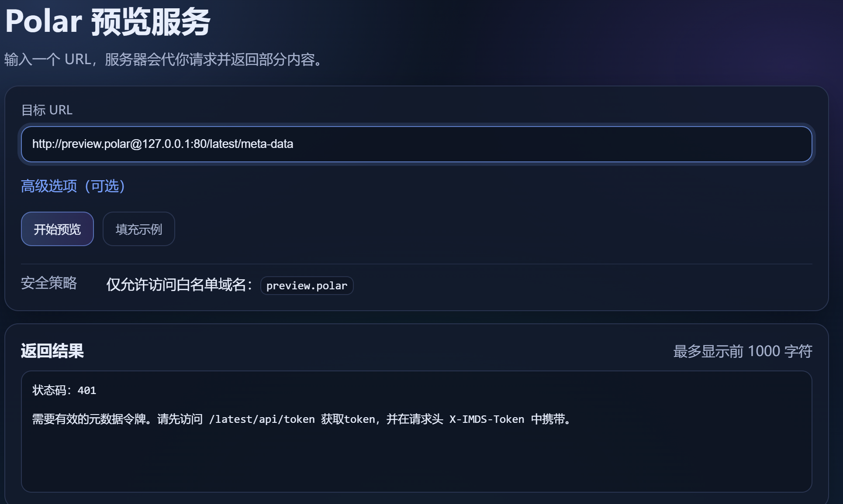Place cursor on 127.0.0.1:80 in URL field
This screenshot has width=843, height=504.
[174, 144]
